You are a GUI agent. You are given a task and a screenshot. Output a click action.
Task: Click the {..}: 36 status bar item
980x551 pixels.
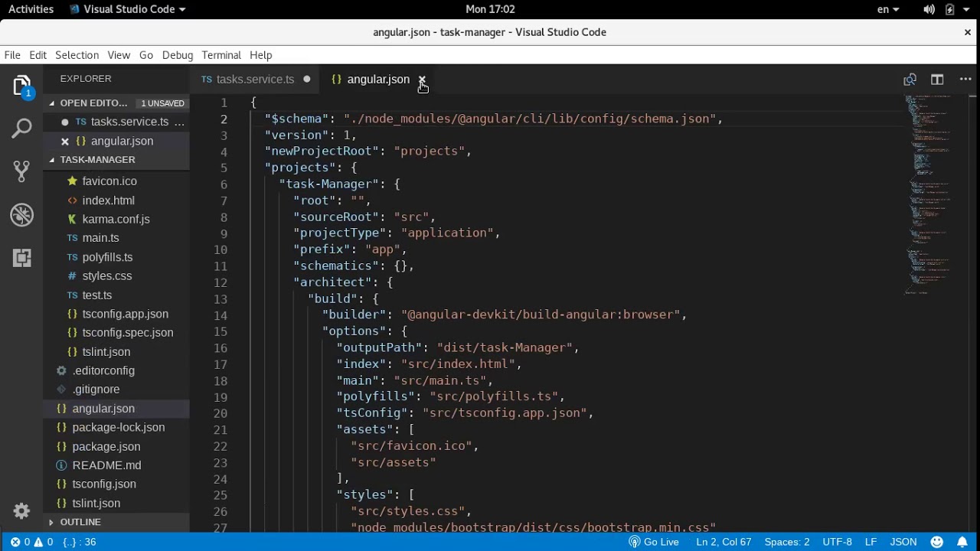(x=80, y=542)
